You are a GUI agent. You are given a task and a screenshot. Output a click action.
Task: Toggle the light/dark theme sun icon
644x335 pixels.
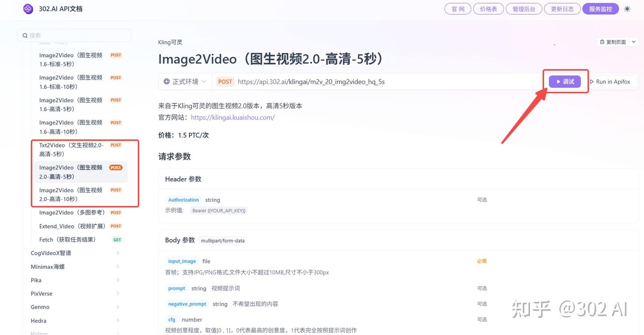click(627, 9)
